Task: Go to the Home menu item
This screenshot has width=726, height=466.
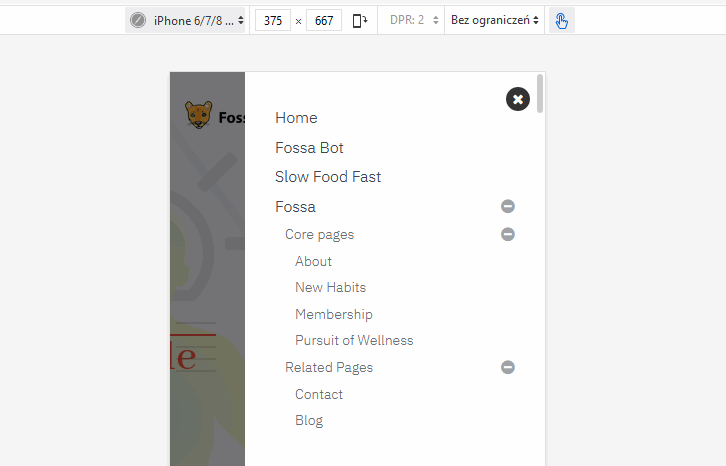Action: pos(296,118)
